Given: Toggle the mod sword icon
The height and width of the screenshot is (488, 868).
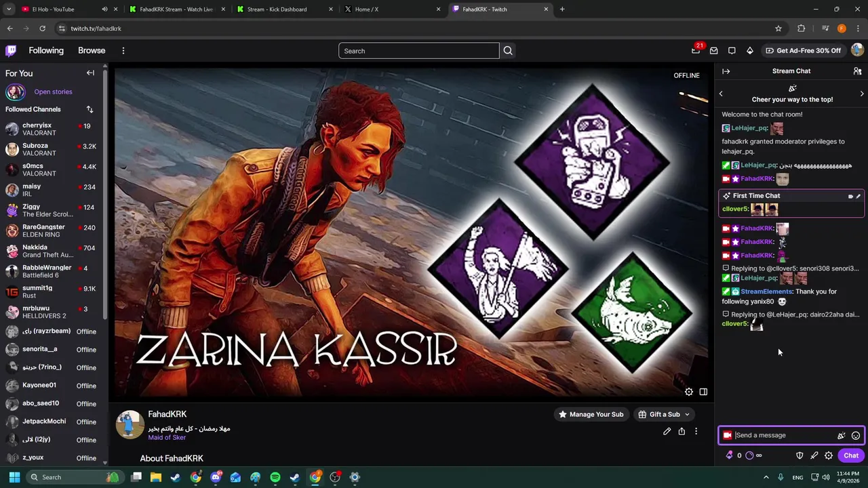Looking at the screenshot, I should click(x=814, y=455).
